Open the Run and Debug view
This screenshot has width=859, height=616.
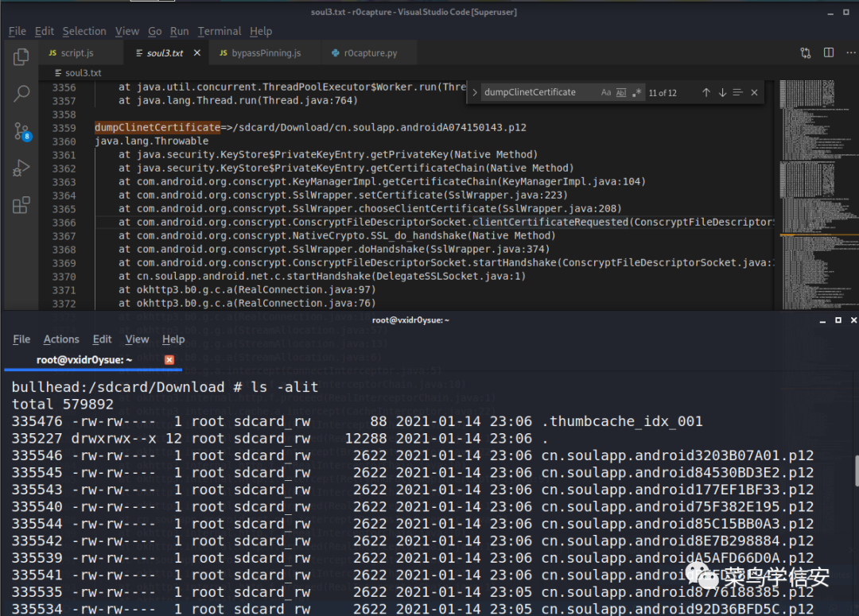point(21,168)
